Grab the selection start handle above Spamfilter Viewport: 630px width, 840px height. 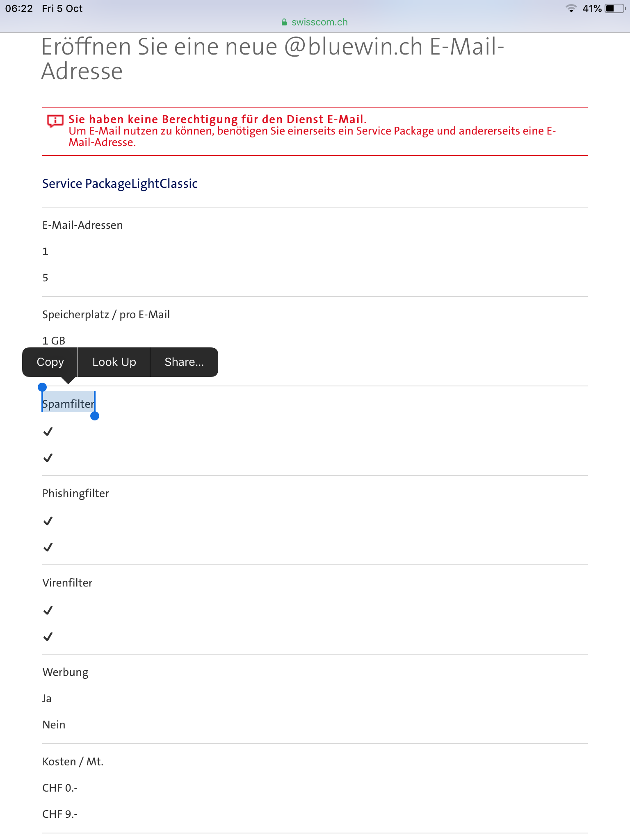[42, 387]
